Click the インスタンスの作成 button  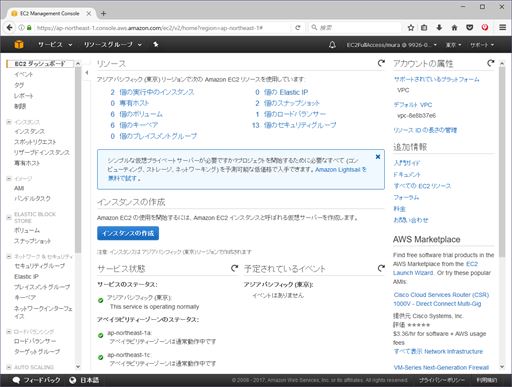pos(128,233)
